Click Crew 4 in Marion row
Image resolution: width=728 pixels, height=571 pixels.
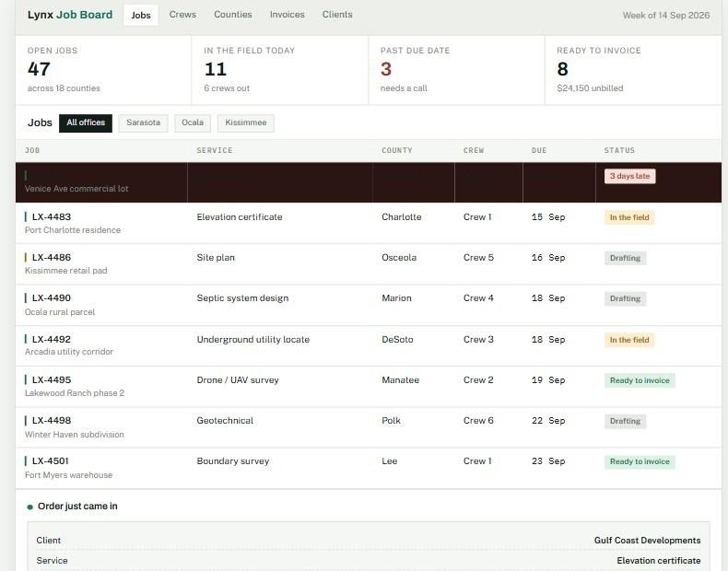click(478, 298)
